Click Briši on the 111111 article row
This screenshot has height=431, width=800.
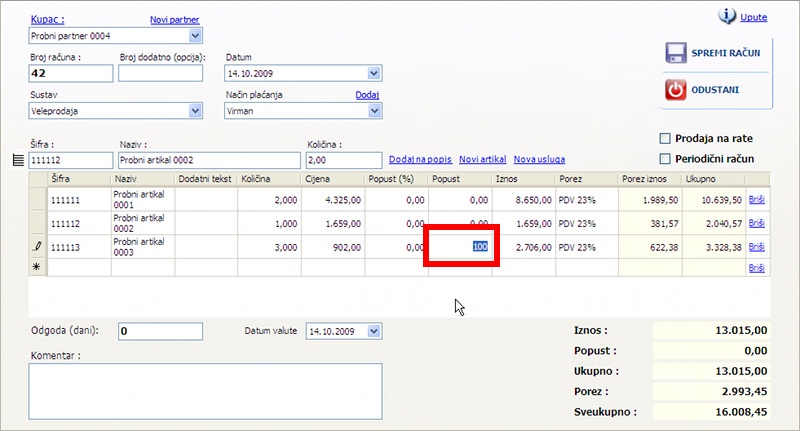tap(757, 200)
